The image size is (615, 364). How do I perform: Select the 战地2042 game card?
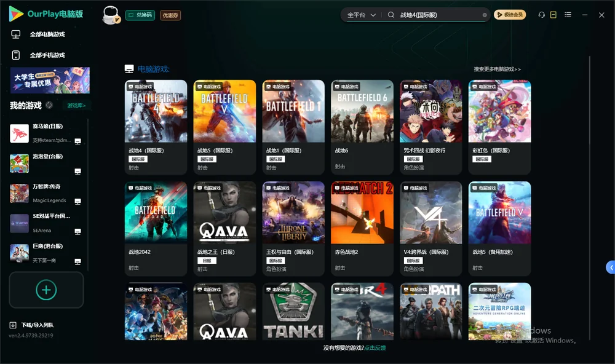[156, 229]
